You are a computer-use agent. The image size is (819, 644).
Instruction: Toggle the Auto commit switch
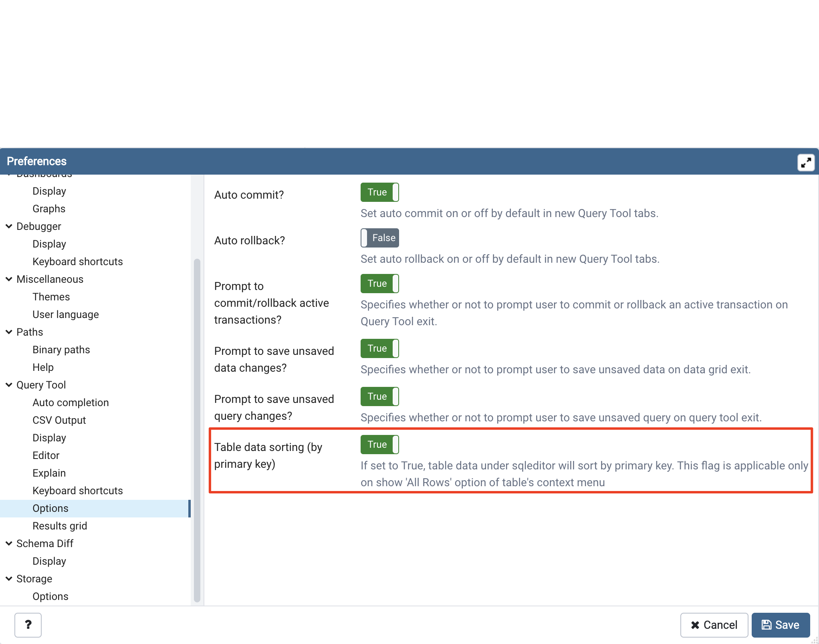pyautogui.click(x=379, y=192)
